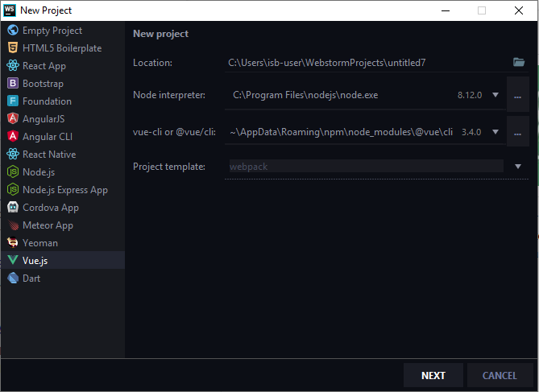Select React App in the project list
Viewport: 539px width, 392px height.
tap(63, 66)
